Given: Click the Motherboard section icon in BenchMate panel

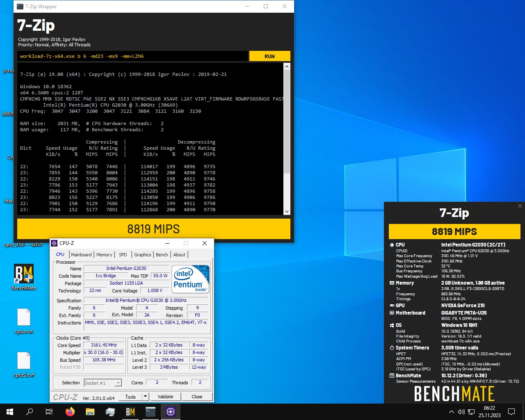Looking at the screenshot, I should (392, 313).
